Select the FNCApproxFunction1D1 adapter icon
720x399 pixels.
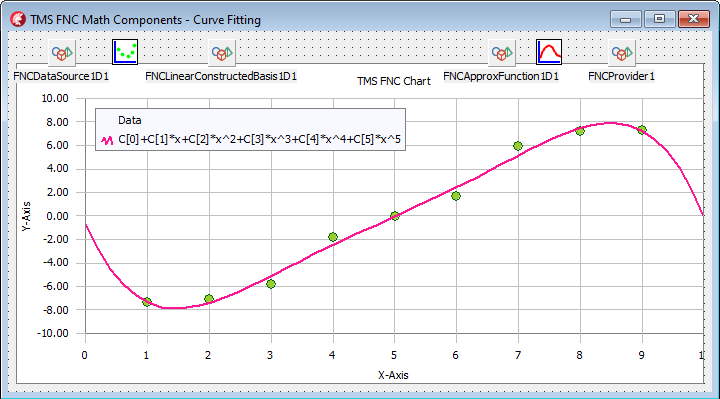coord(501,52)
